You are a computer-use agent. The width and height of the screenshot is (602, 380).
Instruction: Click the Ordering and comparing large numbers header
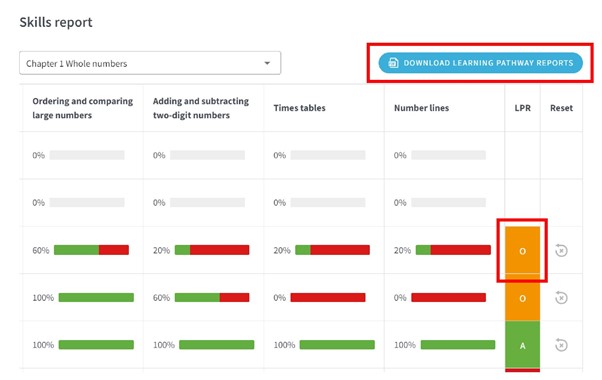click(83, 108)
